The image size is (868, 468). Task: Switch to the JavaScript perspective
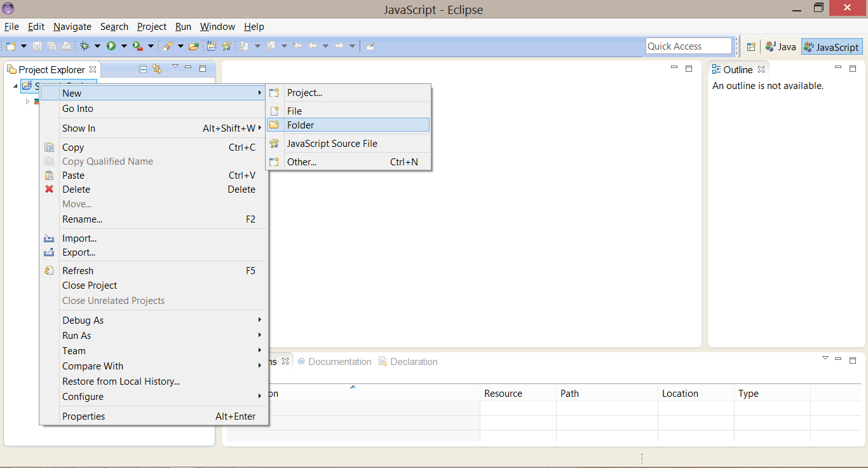click(831, 46)
